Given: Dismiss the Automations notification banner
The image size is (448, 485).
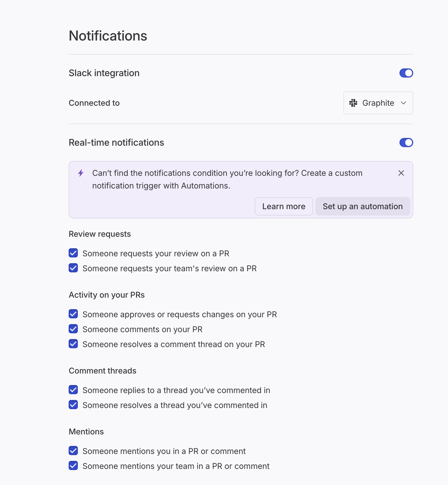Looking at the screenshot, I should pyautogui.click(x=401, y=173).
